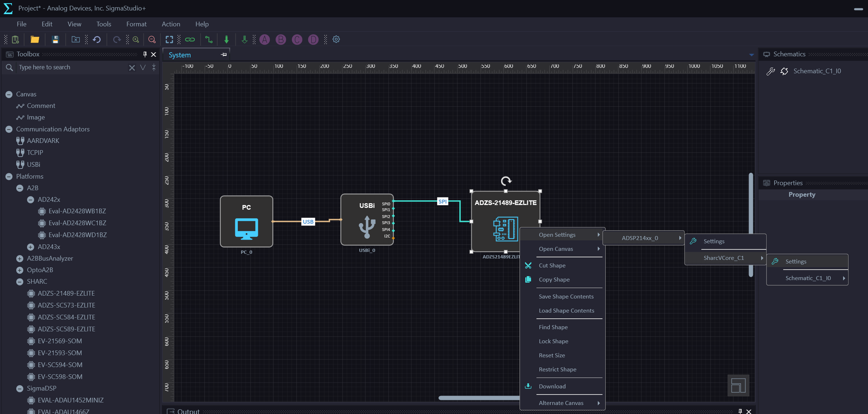This screenshot has height=414, width=868.
Task: Click the canvas vertical scrollbar thumb
Action: click(751, 225)
